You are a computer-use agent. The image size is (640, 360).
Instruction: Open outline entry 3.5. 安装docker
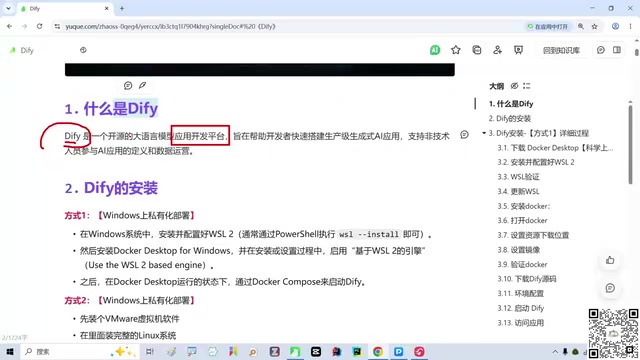pyautogui.click(x=524, y=206)
